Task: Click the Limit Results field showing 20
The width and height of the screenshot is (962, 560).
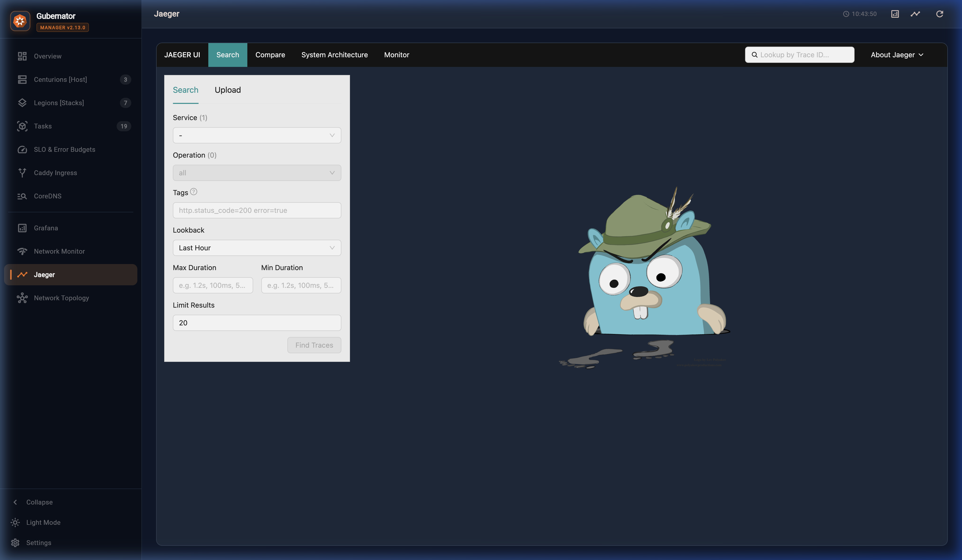Action: pyautogui.click(x=257, y=323)
